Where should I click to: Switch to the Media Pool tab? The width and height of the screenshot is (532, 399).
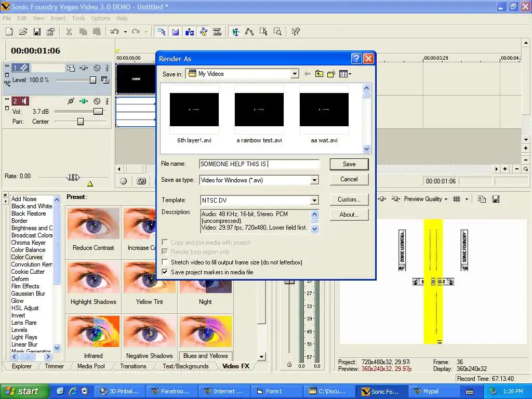click(91, 366)
